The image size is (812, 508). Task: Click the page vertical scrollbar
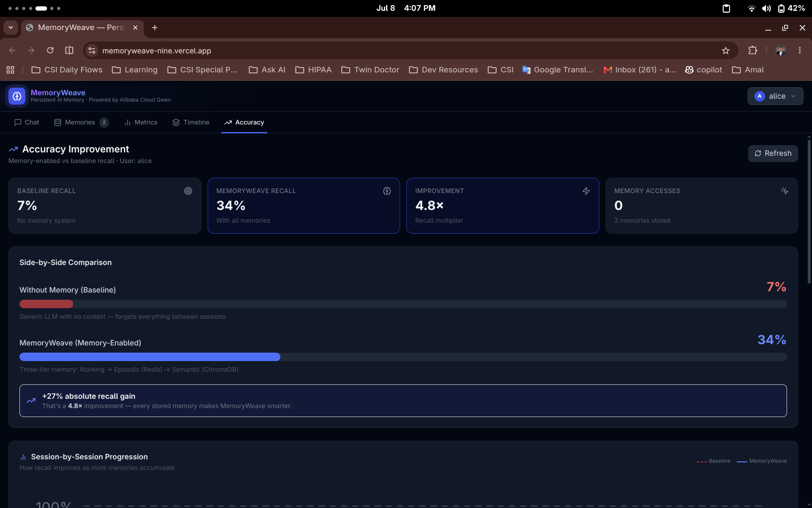(x=809, y=212)
